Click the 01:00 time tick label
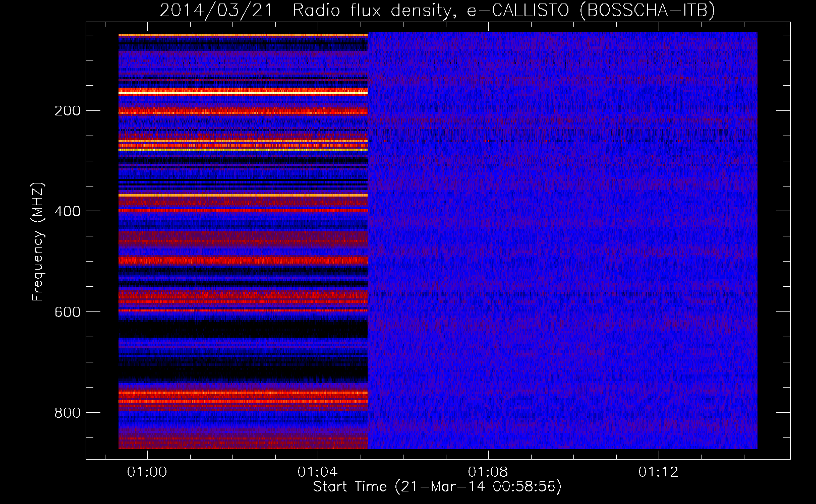This screenshot has height=504, width=816. pos(147,472)
